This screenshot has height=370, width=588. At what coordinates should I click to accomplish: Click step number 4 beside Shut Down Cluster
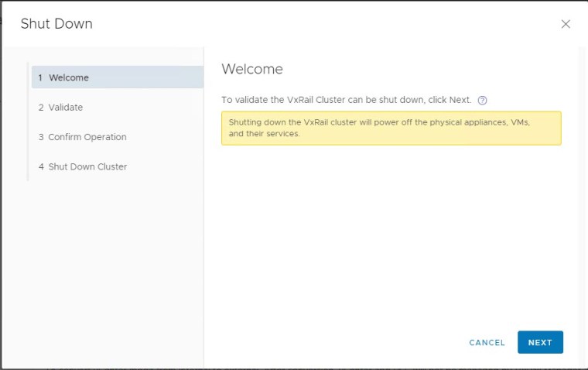point(41,166)
